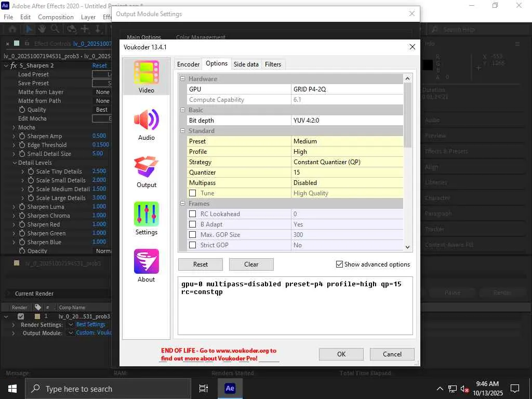Open the Video section in Voukoder sidebar

point(146,77)
